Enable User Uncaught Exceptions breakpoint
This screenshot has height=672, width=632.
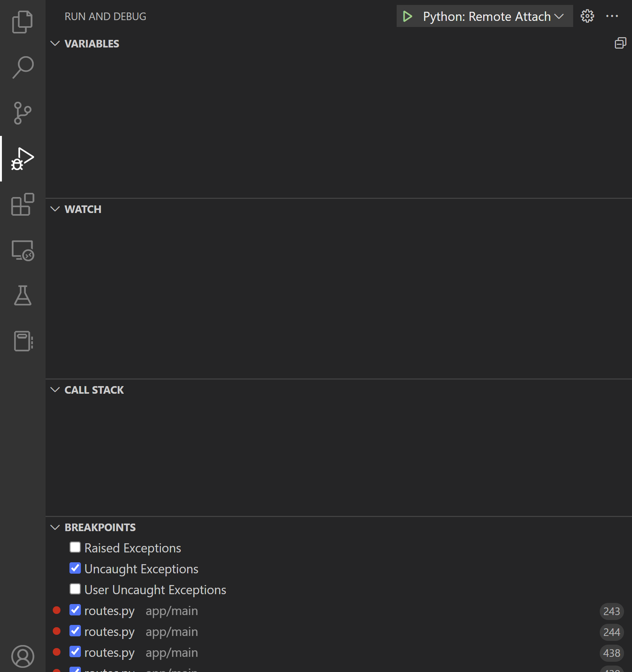coord(75,589)
